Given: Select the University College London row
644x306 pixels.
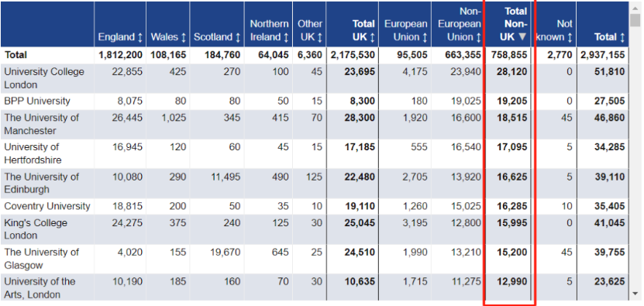Looking at the screenshot, I should coord(315,78).
